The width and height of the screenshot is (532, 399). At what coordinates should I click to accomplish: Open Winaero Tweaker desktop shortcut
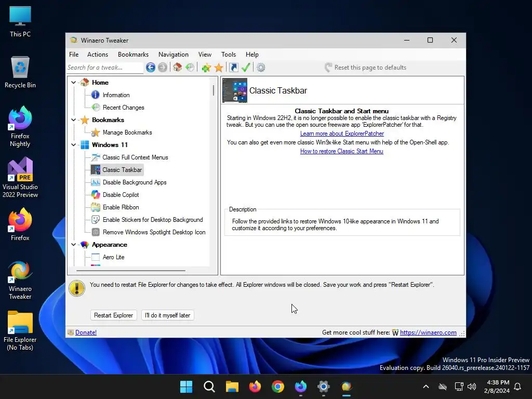coord(20,280)
